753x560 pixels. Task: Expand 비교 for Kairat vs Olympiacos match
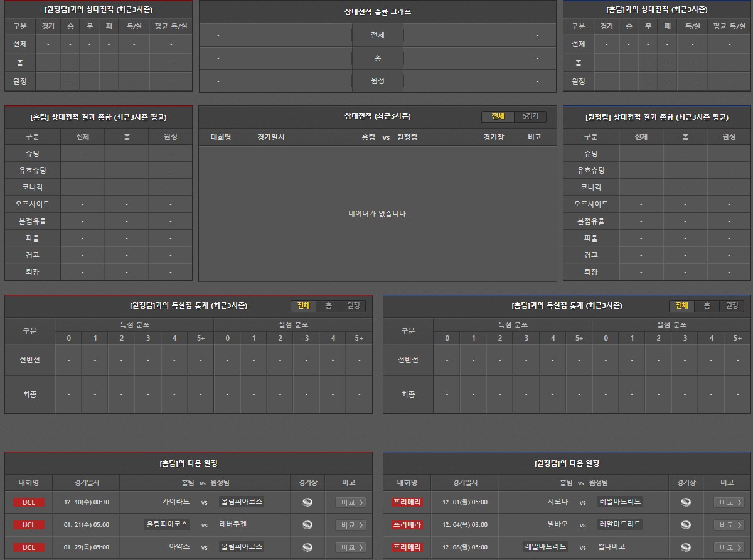(350, 502)
